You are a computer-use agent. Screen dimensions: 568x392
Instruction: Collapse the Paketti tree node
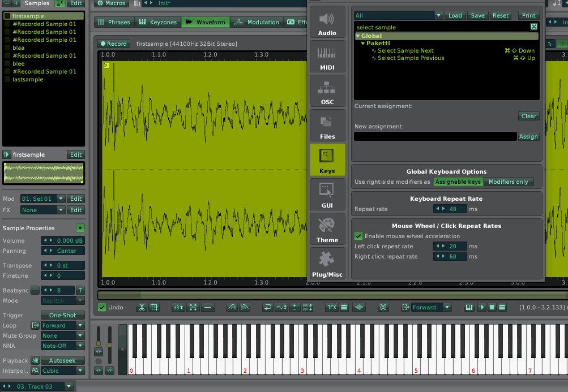[362, 43]
